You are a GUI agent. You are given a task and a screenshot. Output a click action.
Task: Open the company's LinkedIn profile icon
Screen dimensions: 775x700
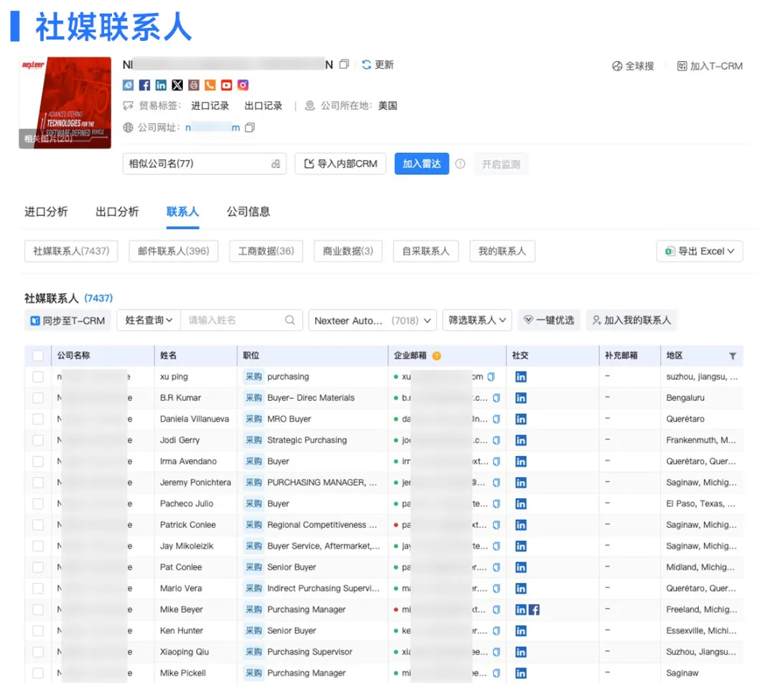160,85
